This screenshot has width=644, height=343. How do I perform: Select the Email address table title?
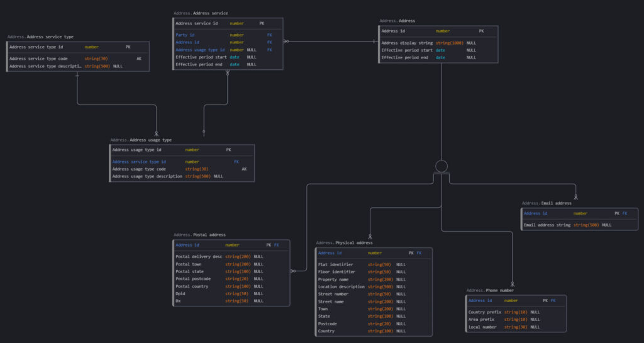point(547,203)
